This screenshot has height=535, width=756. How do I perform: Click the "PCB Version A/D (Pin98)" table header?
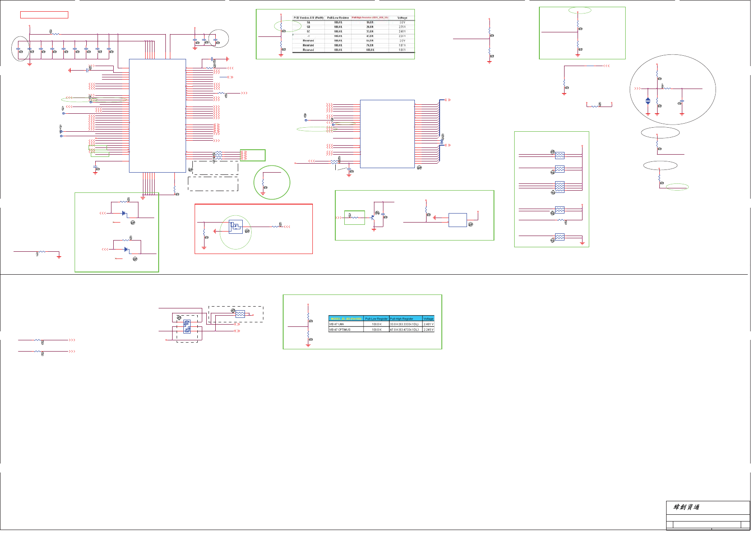click(308, 18)
